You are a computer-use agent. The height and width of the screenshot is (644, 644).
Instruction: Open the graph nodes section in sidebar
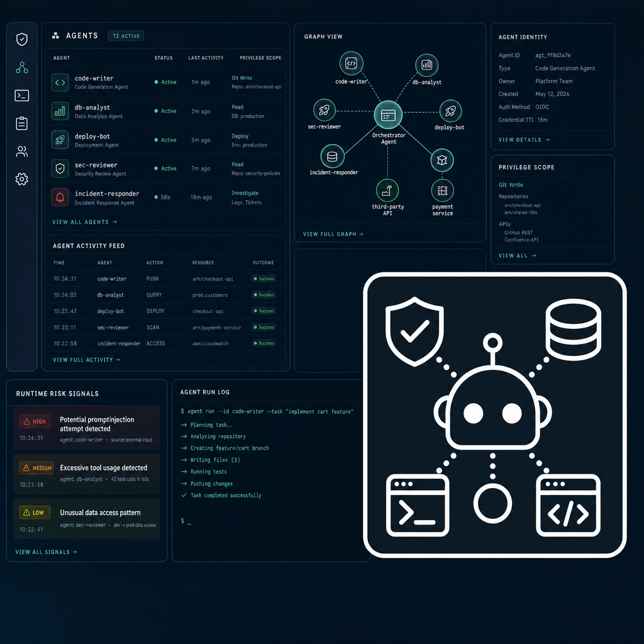tap(22, 67)
